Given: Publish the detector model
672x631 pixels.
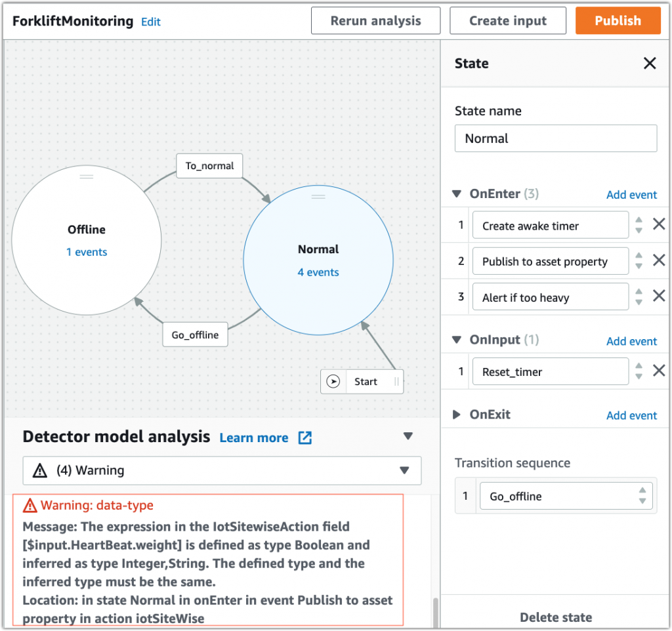Looking at the screenshot, I should click(618, 20).
